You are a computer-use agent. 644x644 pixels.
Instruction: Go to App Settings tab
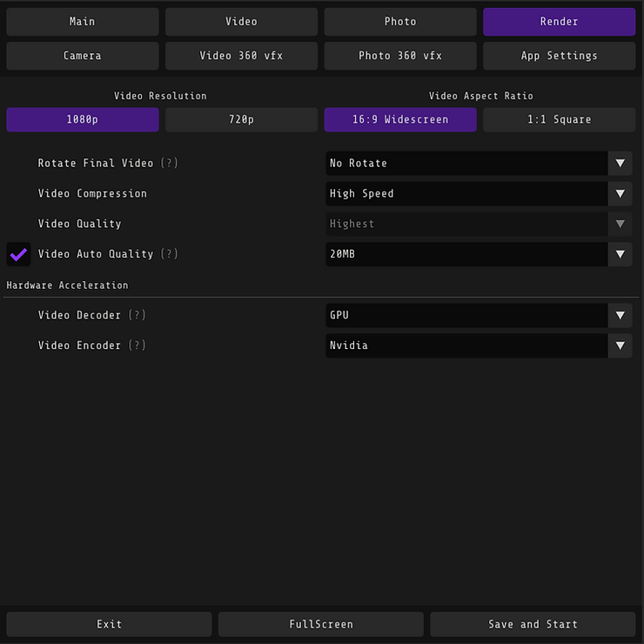[x=559, y=56]
